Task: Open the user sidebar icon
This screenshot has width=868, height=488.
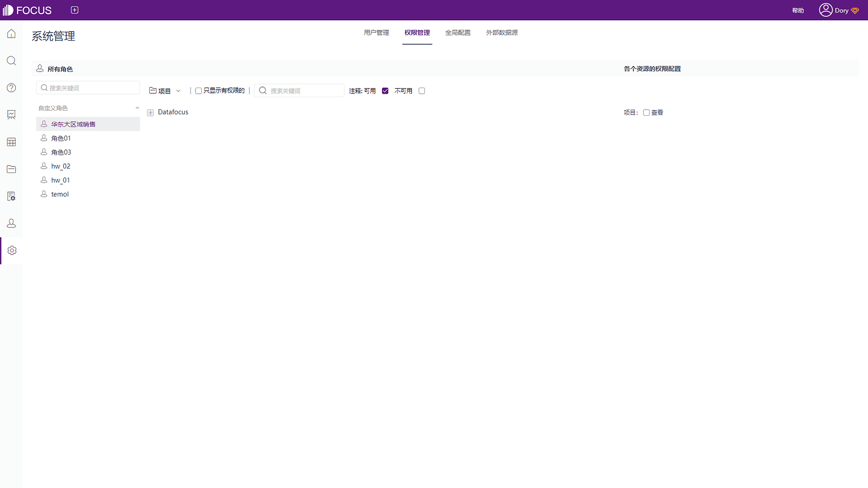Action: tap(11, 224)
